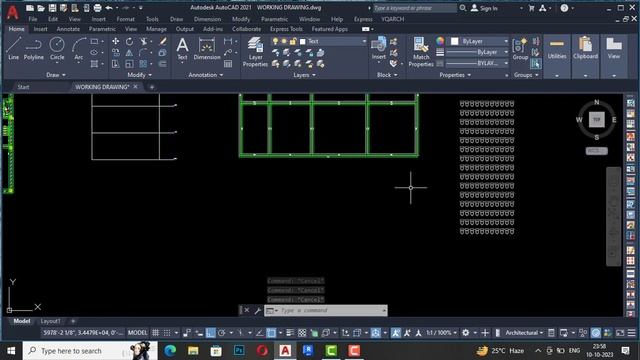Open the Architectural units dropdown
Viewport: 640px width, 360px height.
coord(524,333)
